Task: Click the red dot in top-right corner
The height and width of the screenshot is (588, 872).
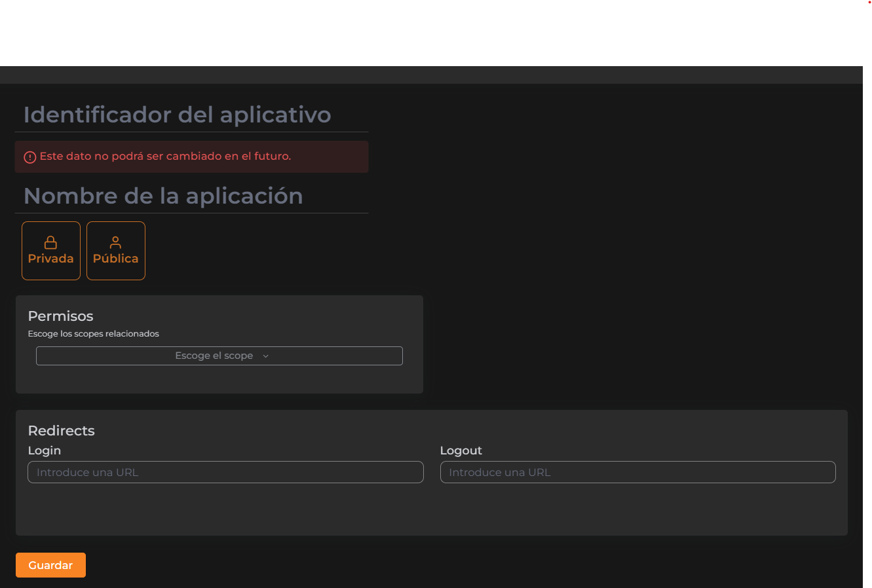Action: click(x=869, y=3)
